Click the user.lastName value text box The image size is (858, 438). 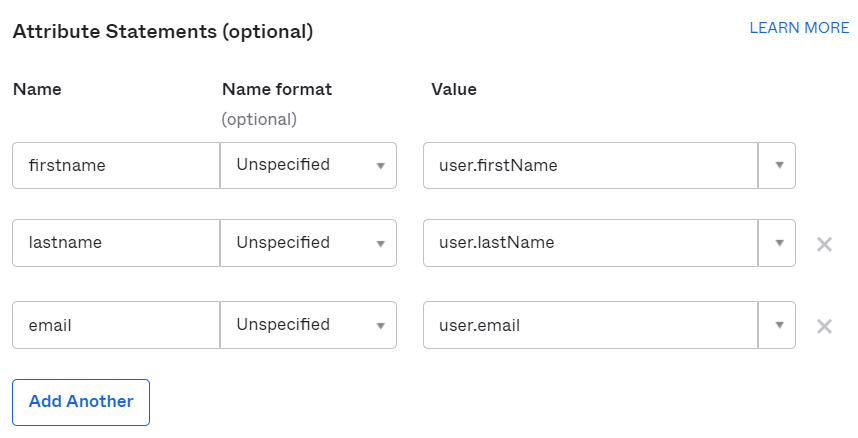click(590, 244)
